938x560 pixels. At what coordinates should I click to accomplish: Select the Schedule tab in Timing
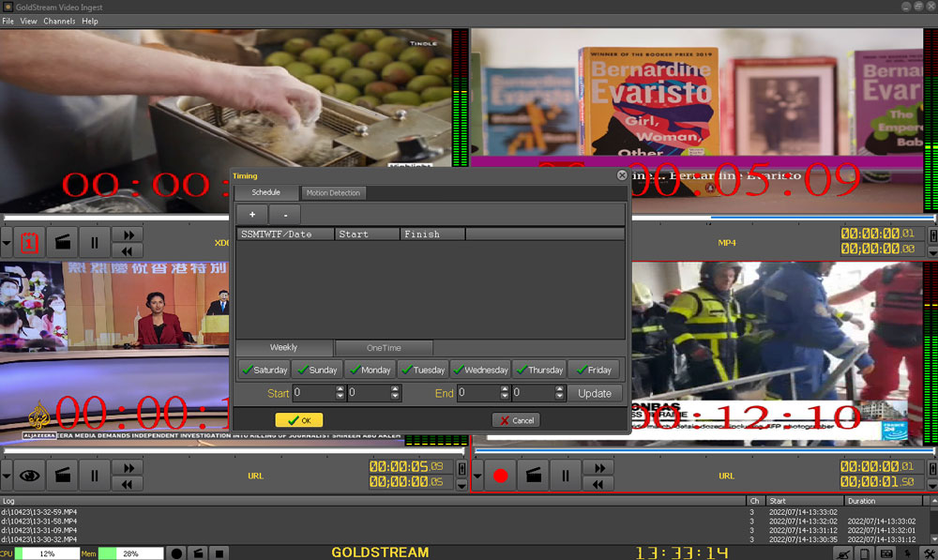click(x=265, y=192)
